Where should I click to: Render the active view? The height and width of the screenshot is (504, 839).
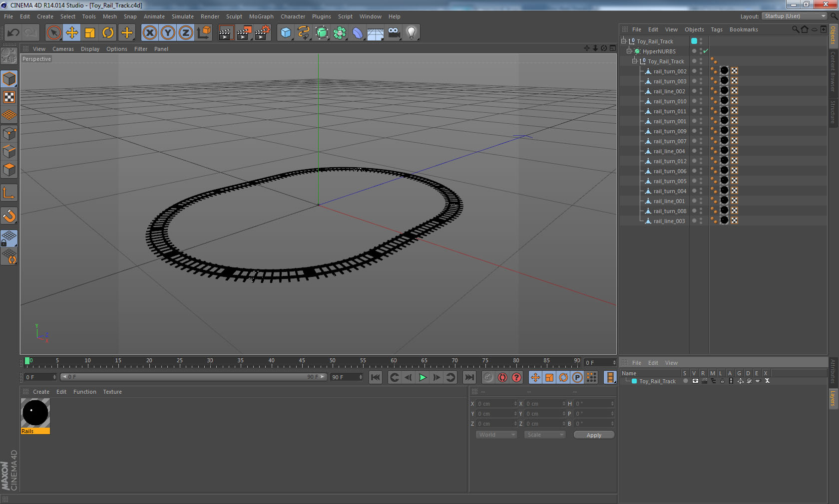point(226,33)
